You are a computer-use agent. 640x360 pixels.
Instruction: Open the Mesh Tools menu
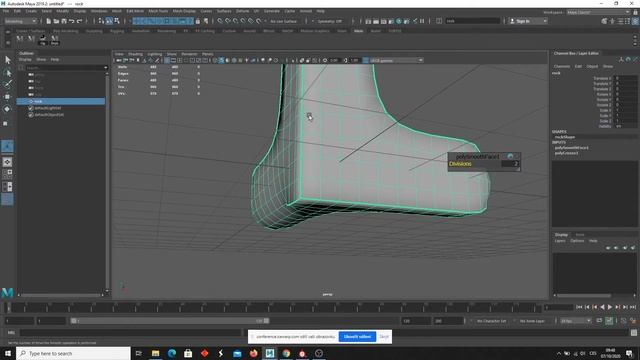click(158, 11)
